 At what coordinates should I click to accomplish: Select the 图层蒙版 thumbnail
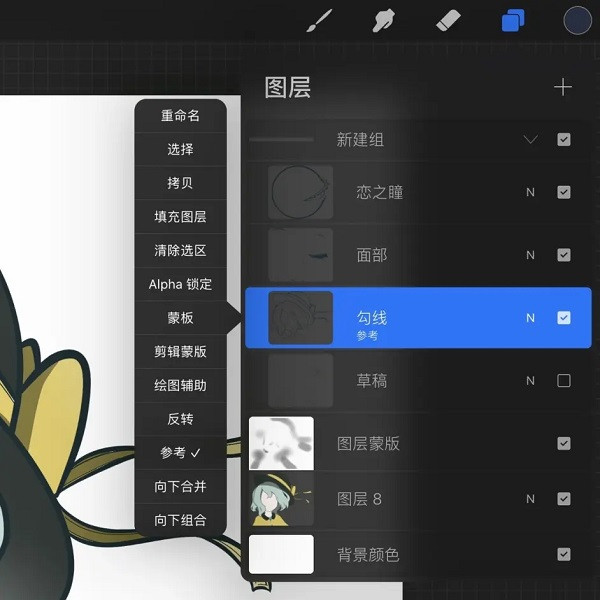pyautogui.click(x=281, y=443)
